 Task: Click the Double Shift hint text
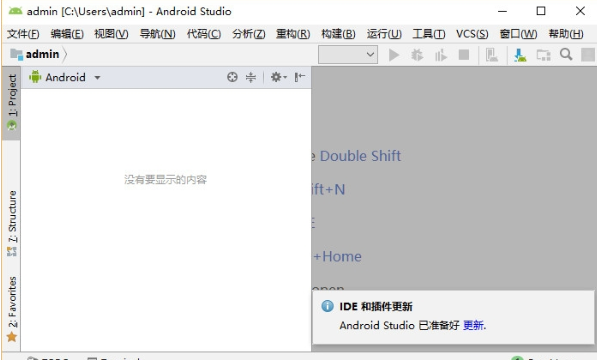click(360, 156)
